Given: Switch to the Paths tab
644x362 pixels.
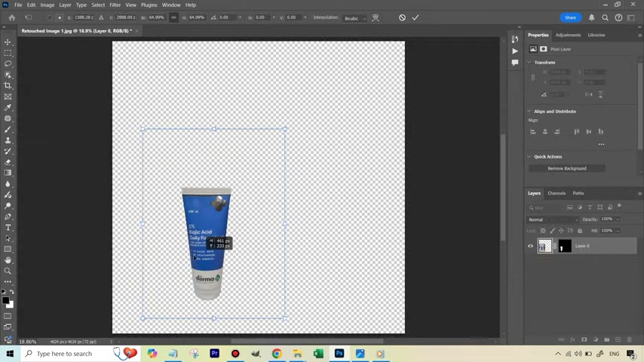Looking at the screenshot, I should (578, 193).
